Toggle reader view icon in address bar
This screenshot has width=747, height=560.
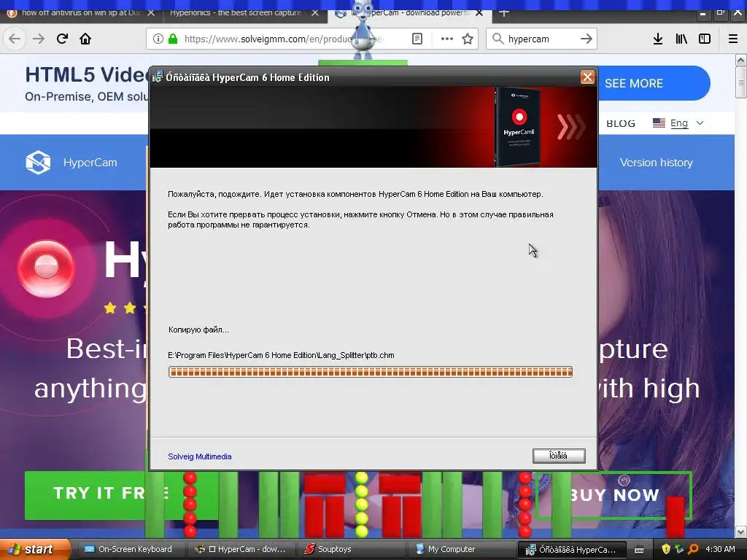[x=417, y=39]
